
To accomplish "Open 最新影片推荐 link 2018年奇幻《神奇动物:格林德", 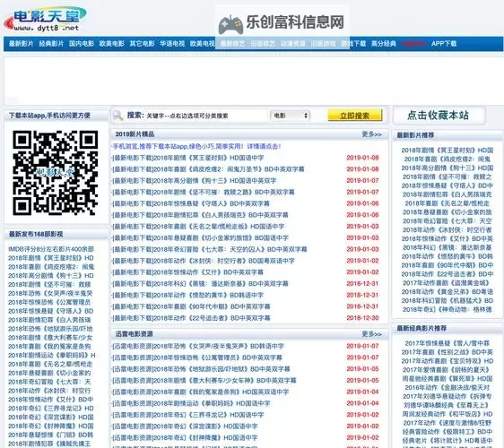I will pos(448,309).
